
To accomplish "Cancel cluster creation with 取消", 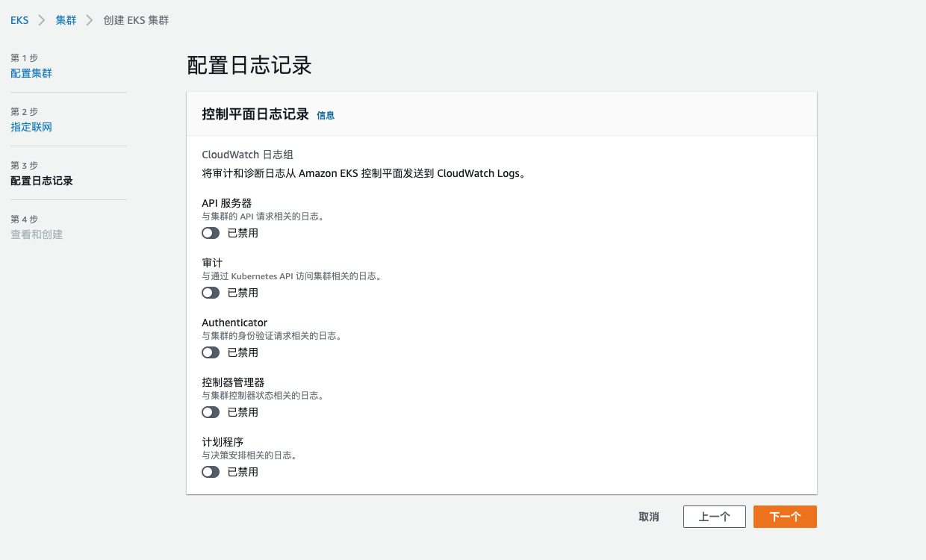I will point(649,517).
